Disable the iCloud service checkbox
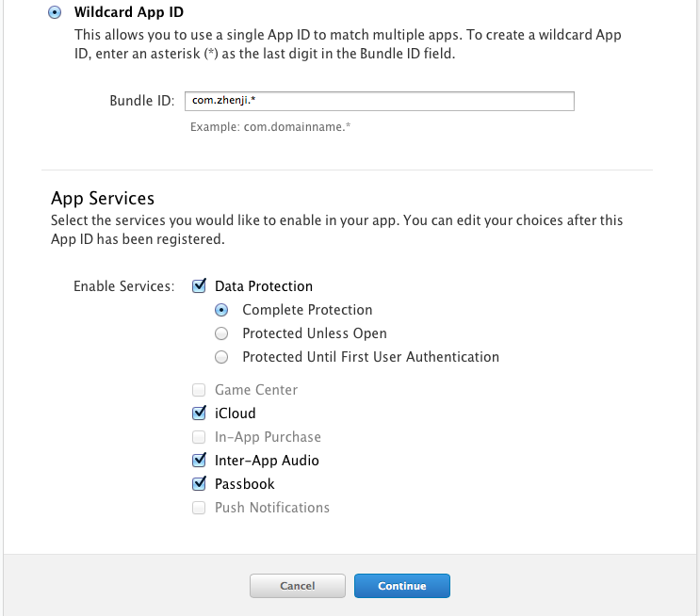 pyautogui.click(x=199, y=413)
